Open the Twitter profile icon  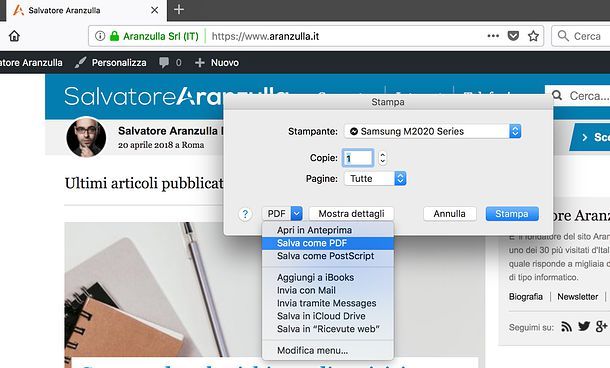click(x=584, y=326)
